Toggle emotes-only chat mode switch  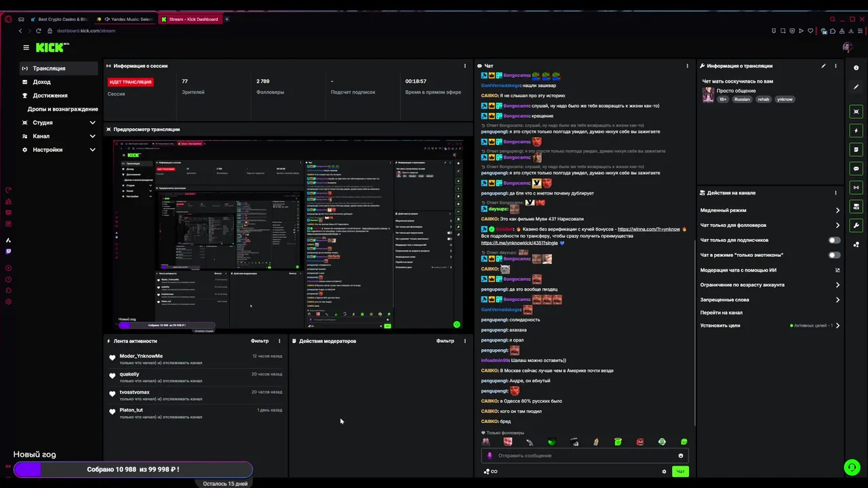(834, 255)
